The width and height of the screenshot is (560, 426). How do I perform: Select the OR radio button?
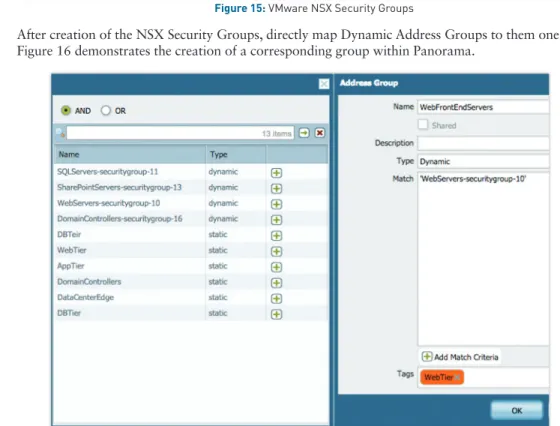pos(106,110)
